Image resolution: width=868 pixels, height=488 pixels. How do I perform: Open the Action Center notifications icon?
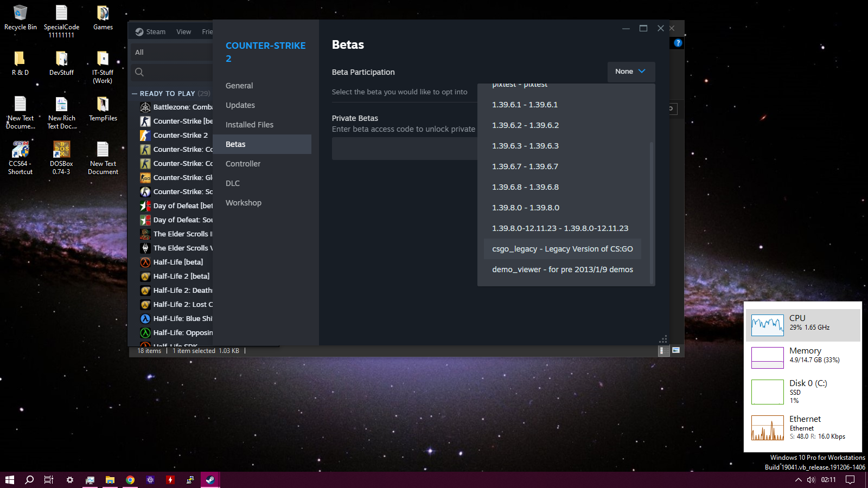tap(850, 480)
